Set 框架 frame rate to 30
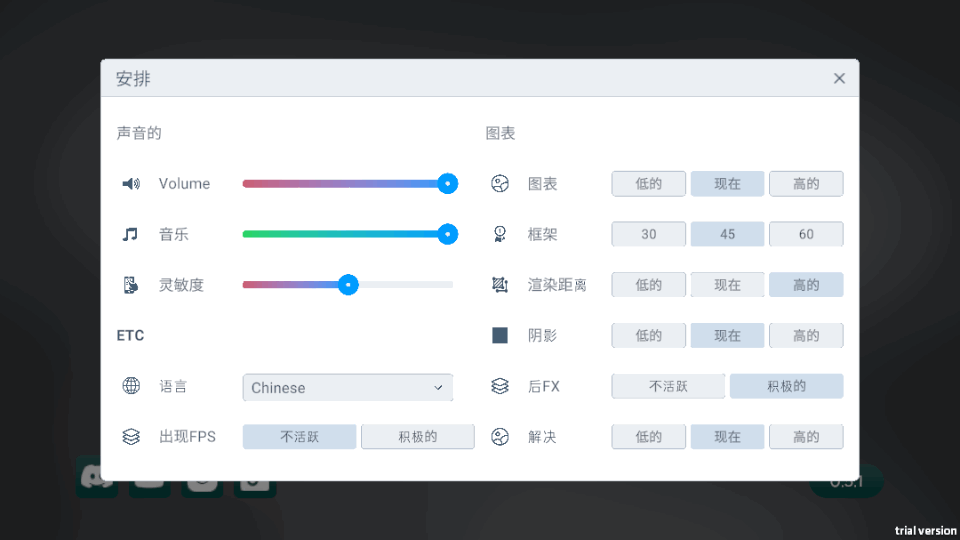This screenshot has width=960, height=540. click(x=649, y=234)
